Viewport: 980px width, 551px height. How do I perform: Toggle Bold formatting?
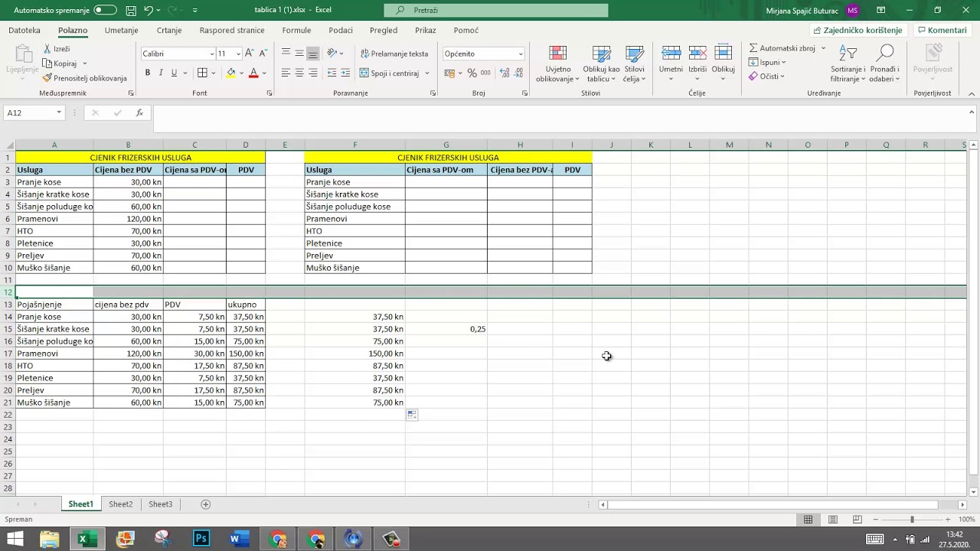pos(148,73)
